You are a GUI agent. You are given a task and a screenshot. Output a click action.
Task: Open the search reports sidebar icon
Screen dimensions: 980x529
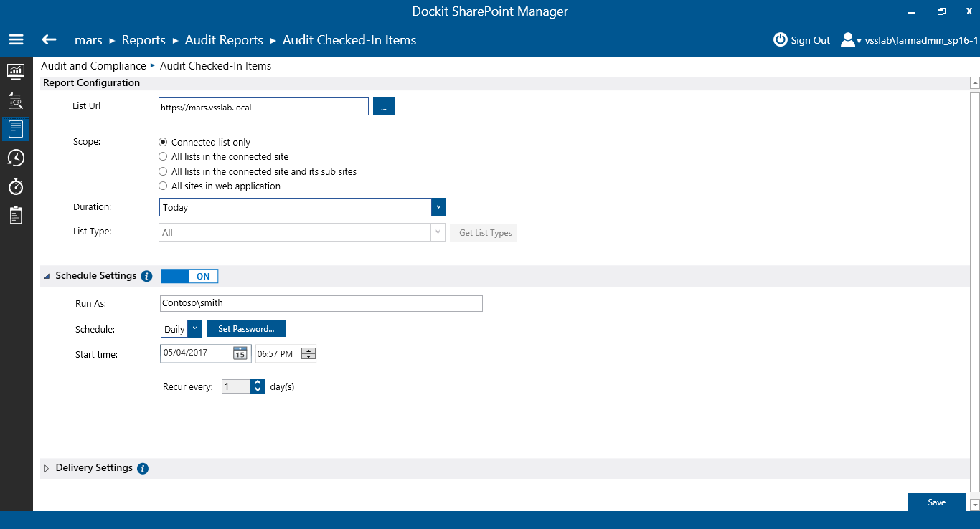[x=16, y=100]
